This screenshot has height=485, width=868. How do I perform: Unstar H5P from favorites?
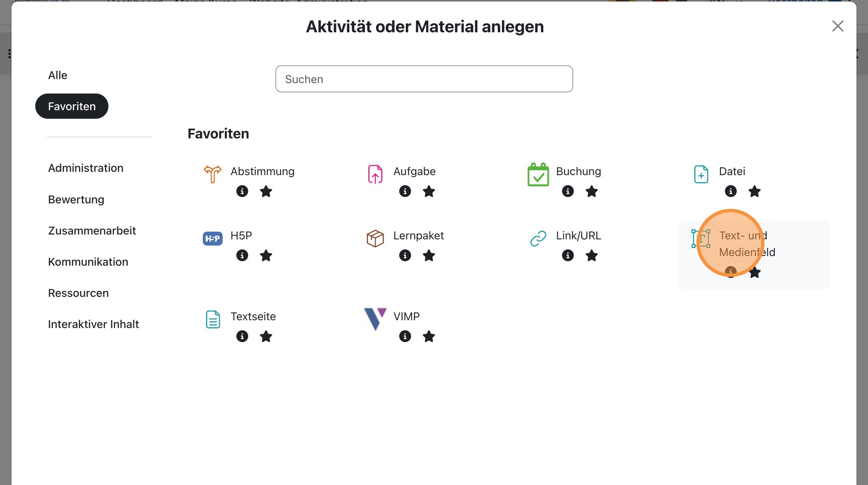tap(266, 255)
